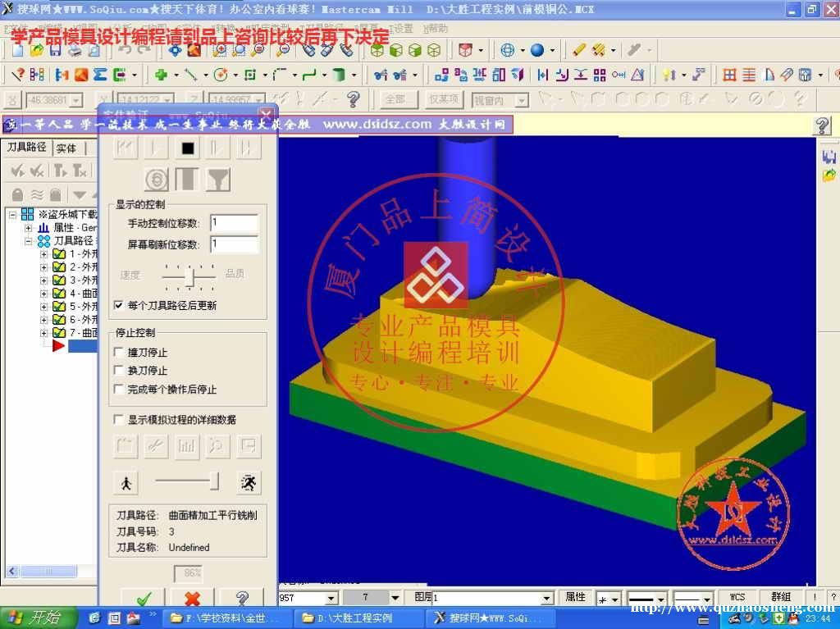This screenshot has width=840, height=629.
Task: Click the wireframe cube isometric view icon
Action: (x=434, y=50)
